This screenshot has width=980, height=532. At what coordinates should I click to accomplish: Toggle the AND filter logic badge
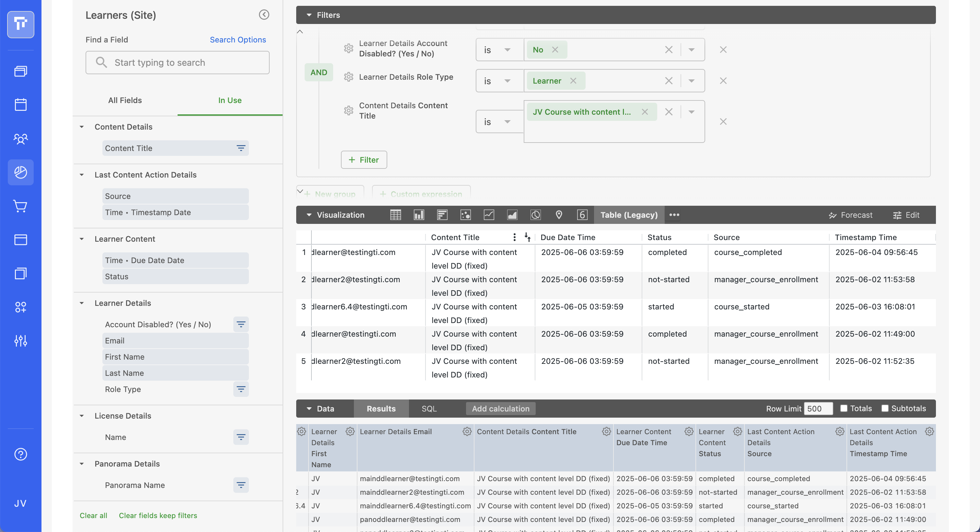(319, 72)
